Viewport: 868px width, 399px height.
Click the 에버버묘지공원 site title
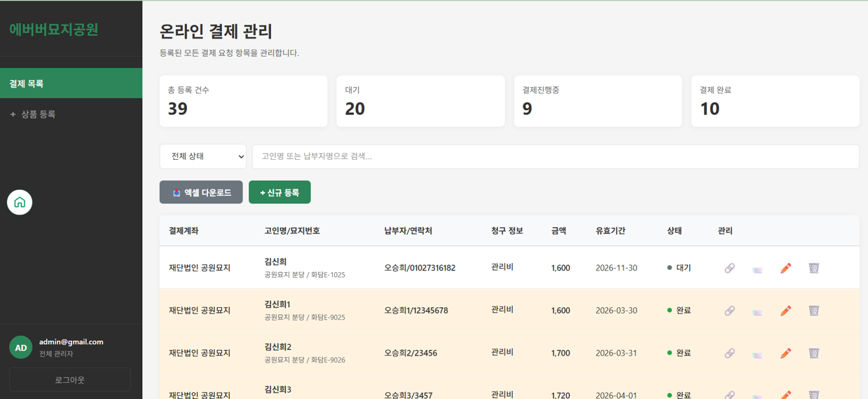pyautogui.click(x=54, y=29)
